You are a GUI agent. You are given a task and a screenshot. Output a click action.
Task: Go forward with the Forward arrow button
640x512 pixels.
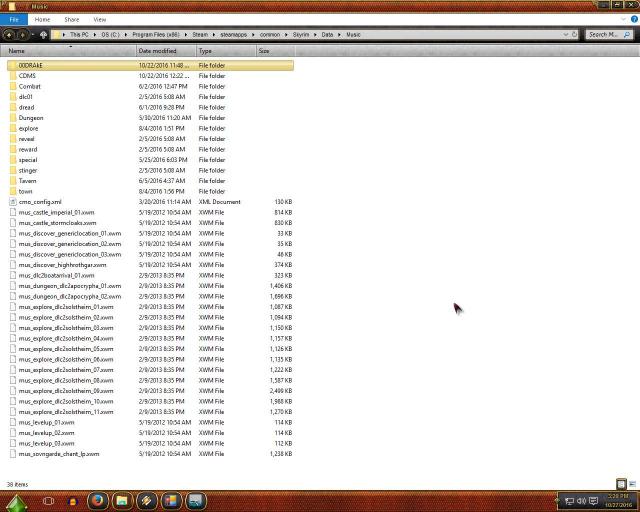(x=22, y=35)
